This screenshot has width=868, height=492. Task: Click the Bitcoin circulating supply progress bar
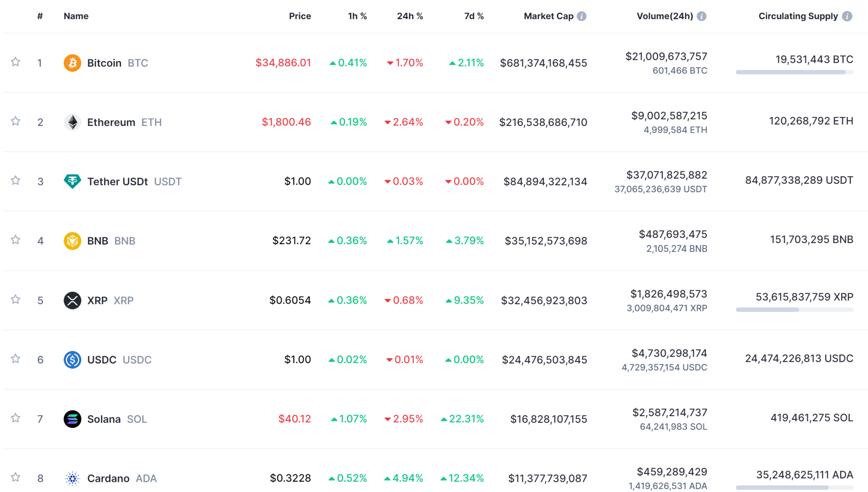pos(794,73)
